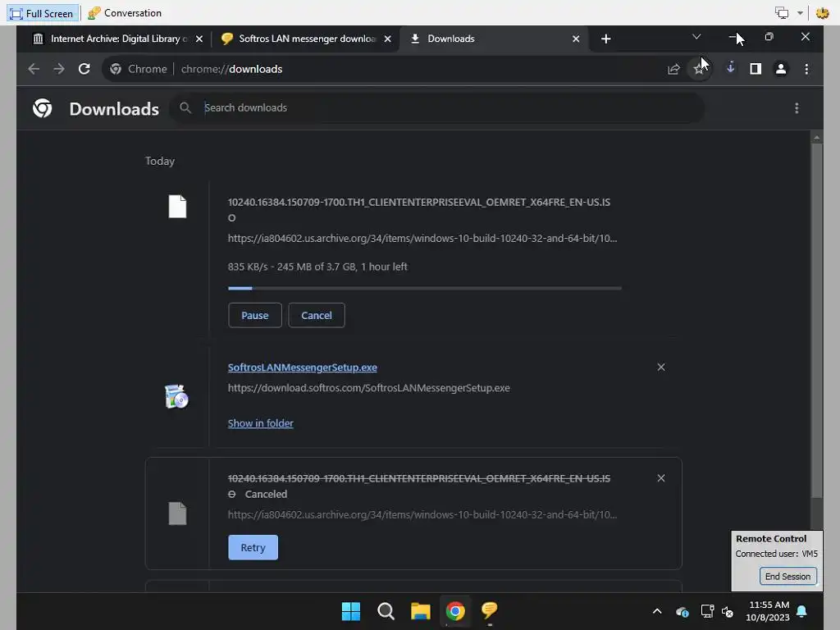This screenshot has width=840, height=630.
Task: Close the Softros LAN messenger tab
Action: click(387, 39)
